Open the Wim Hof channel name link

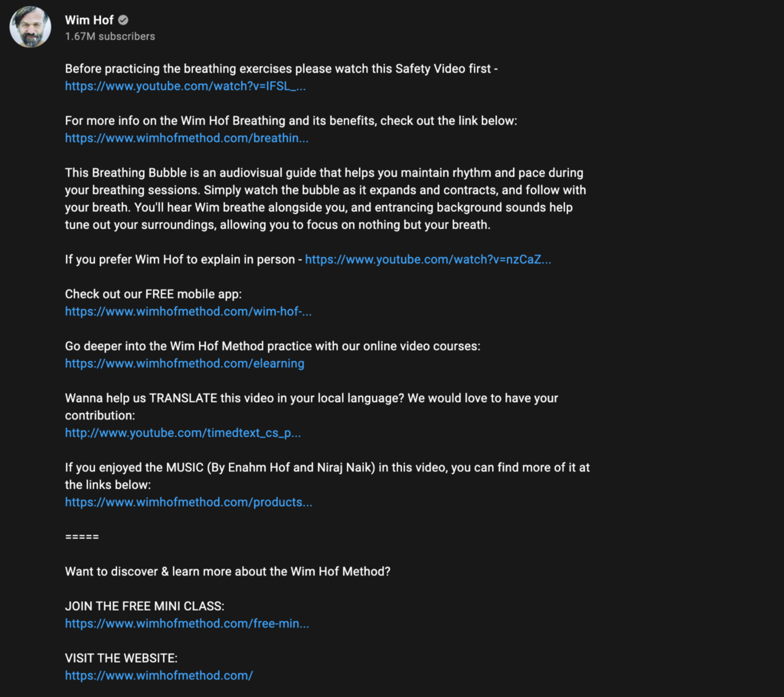point(89,20)
